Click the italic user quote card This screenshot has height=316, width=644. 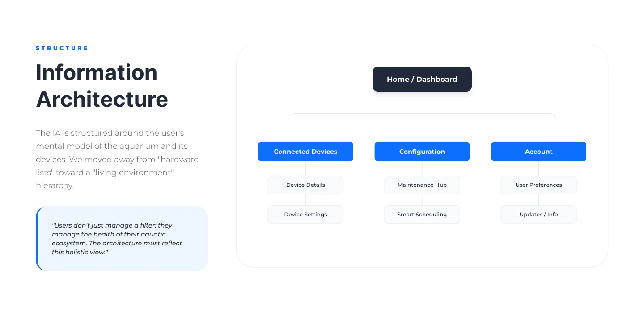pos(122,239)
